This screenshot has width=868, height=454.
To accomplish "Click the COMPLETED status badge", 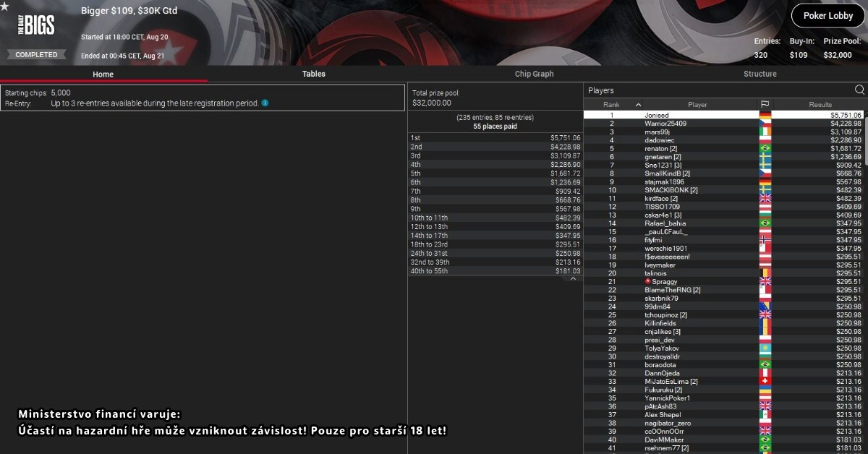I will (x=37, y=55).
